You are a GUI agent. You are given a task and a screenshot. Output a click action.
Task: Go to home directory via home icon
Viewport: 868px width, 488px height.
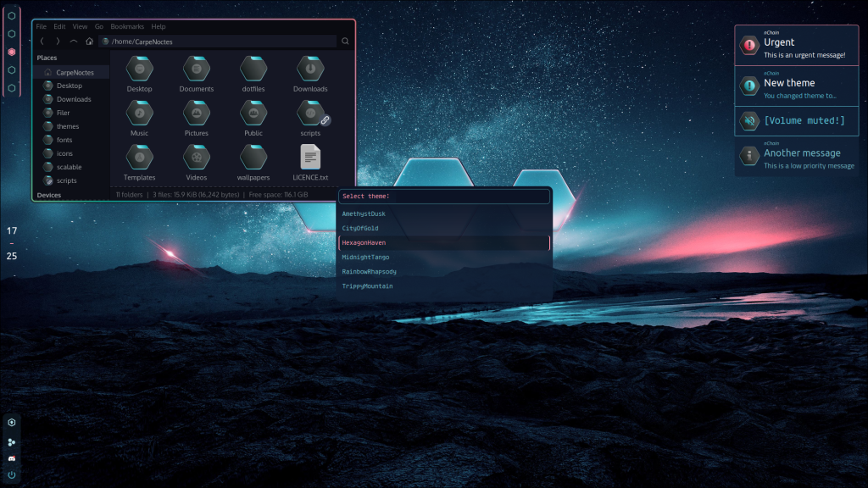click(x=89, y=41)
